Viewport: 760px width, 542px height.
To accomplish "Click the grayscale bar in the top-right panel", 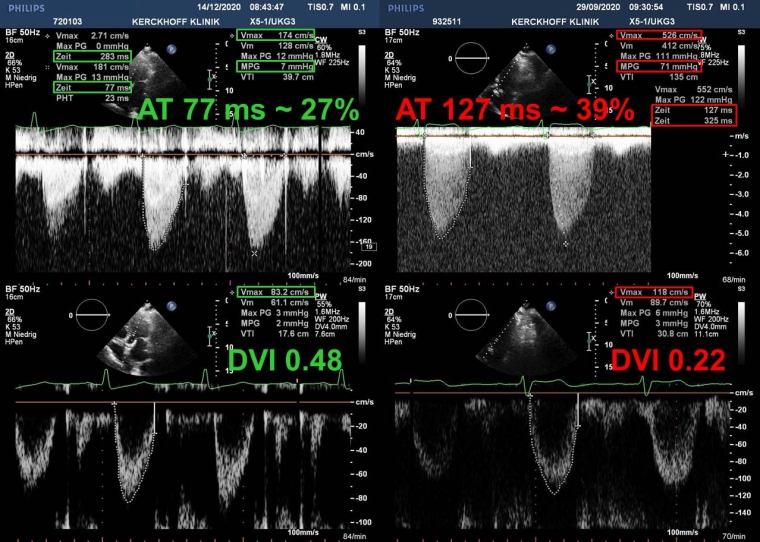I will (x=742, y=78).
